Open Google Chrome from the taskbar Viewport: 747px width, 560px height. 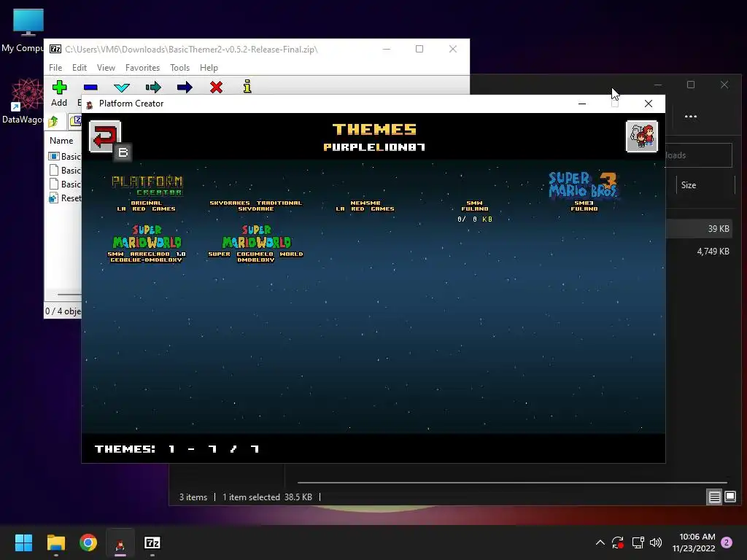tap(88, 542)
